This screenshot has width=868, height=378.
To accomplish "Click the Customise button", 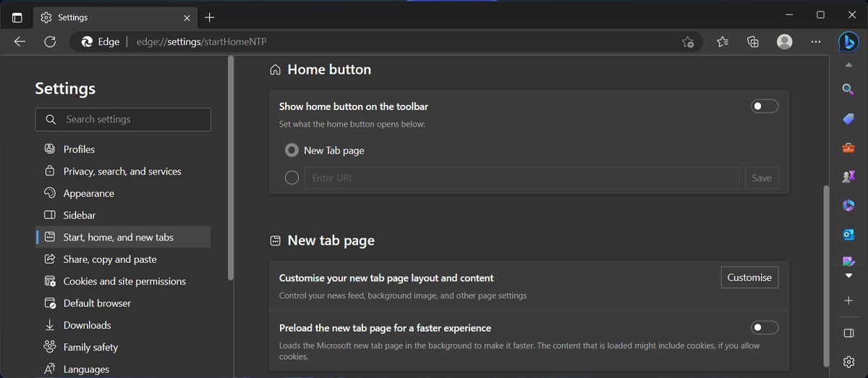I will pyautogui.click(x=749, y=277).
